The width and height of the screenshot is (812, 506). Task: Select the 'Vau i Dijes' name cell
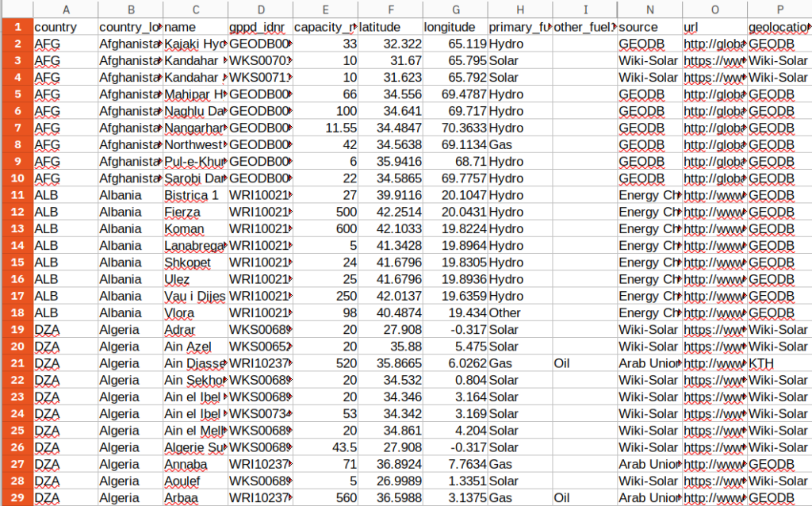pyautogui.click(x=196, y=297)
